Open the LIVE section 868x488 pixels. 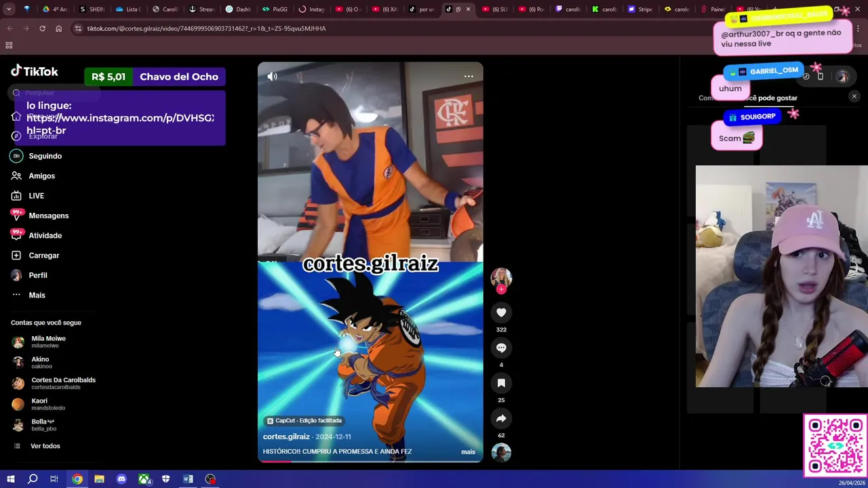(36, 196)
